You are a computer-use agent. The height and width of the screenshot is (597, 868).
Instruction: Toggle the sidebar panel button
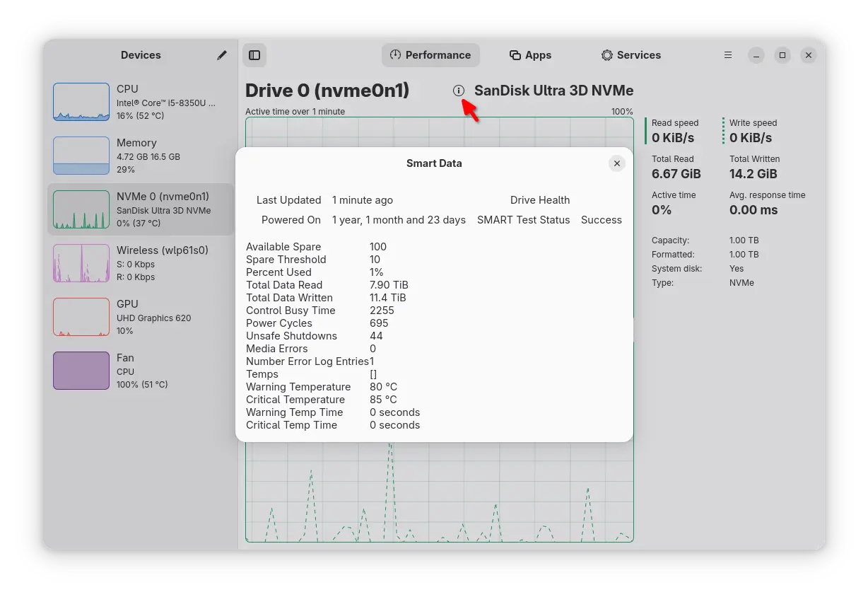(x=254, y=55)
